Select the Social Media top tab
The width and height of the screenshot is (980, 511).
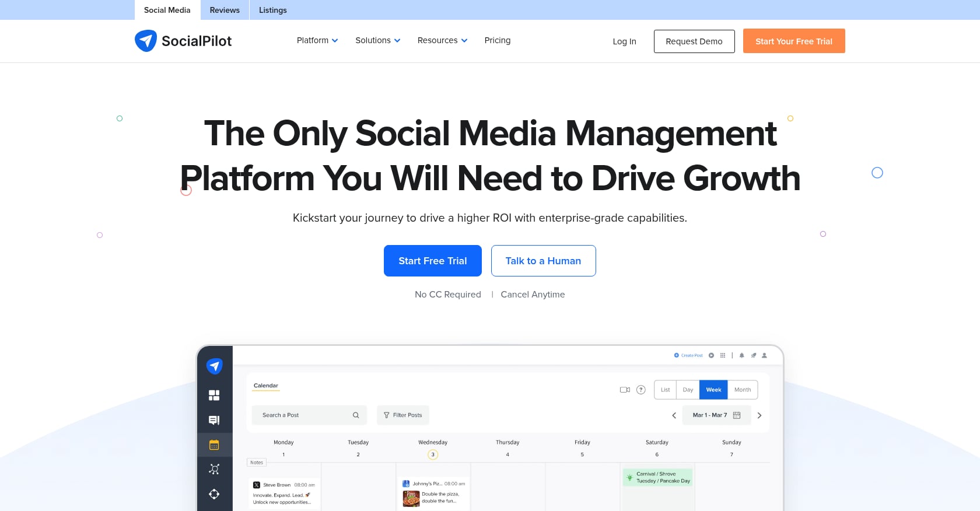(167, 10)
